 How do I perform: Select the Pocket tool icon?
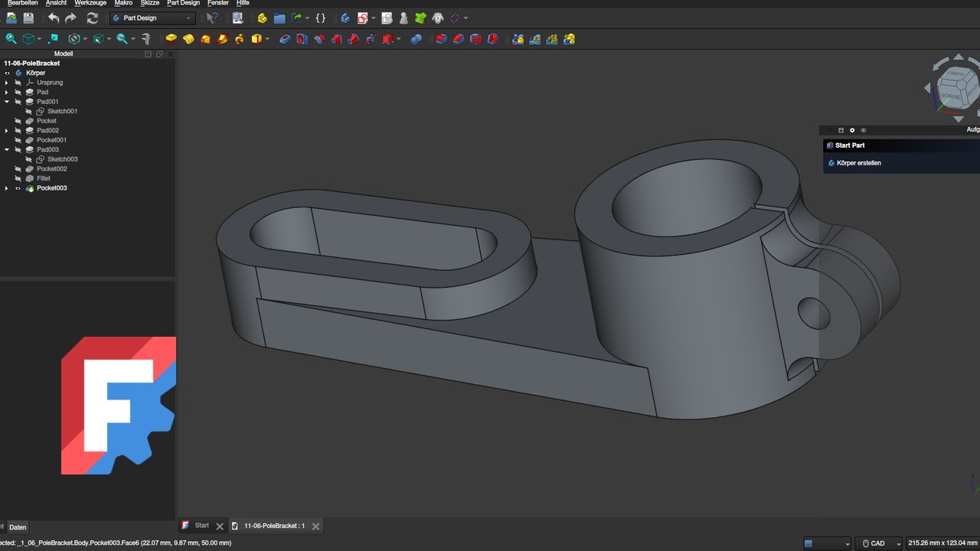(285, 38)
